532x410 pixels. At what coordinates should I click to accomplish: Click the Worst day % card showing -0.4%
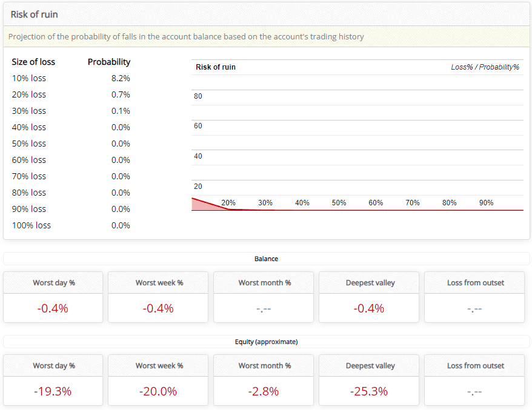click(x=53, y=307)
